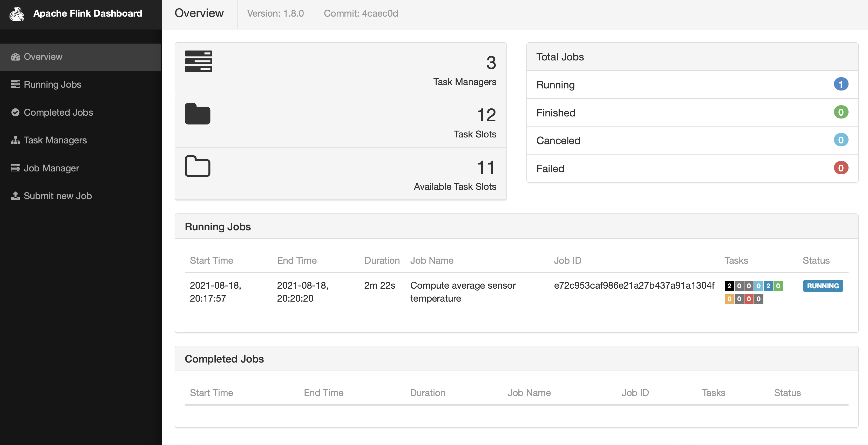This screenshot has height=445, width=868.
Task: Click the Running Jobs sidebar icon
Action: (15, 84)
